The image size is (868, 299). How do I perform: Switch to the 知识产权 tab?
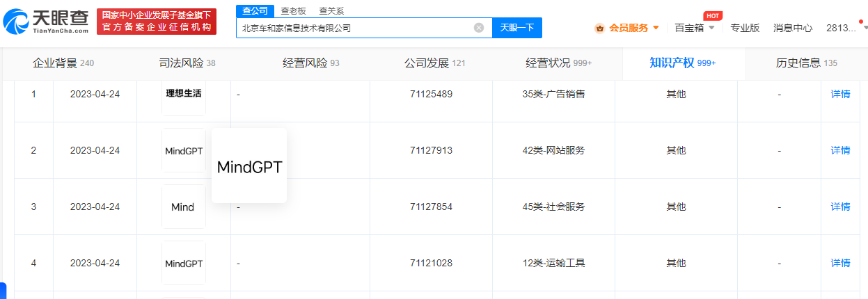683,63
